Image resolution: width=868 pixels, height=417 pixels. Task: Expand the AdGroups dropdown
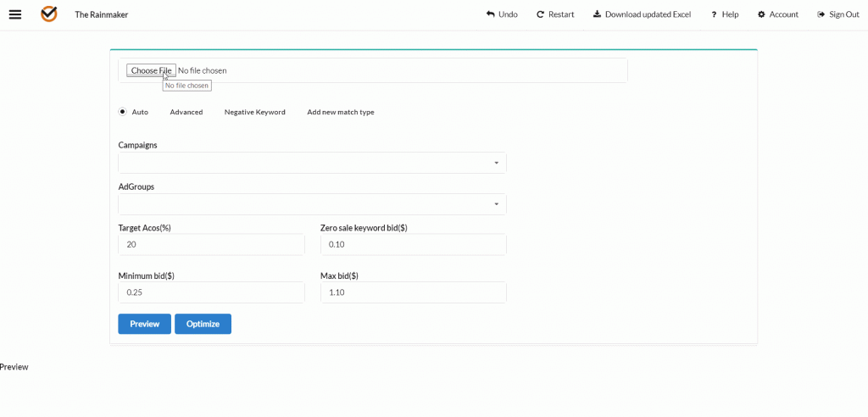312,204
